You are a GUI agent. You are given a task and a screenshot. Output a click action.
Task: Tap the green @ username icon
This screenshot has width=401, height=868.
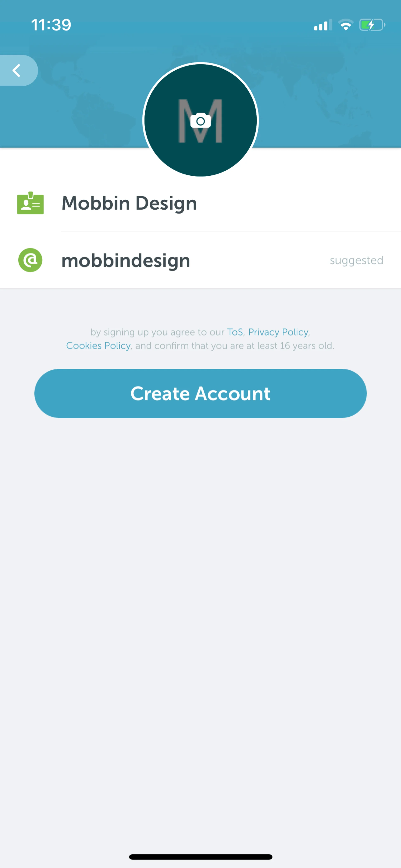[x=30, y=260]
